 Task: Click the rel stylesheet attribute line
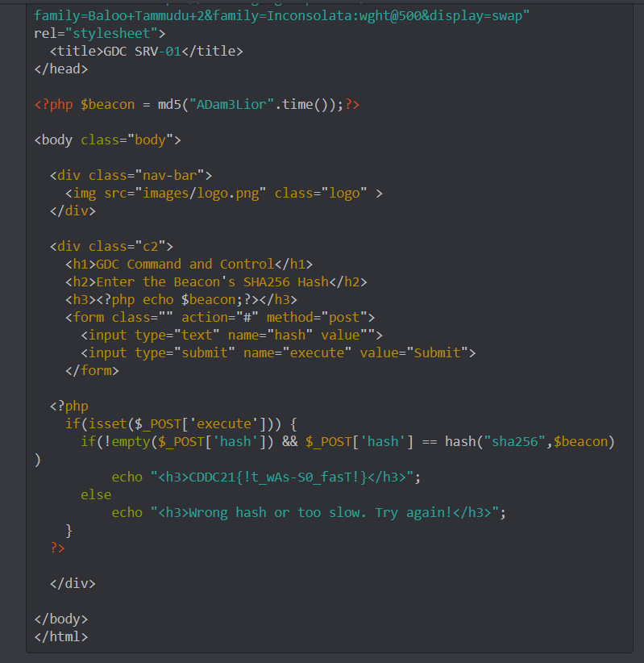click(100, 33)
